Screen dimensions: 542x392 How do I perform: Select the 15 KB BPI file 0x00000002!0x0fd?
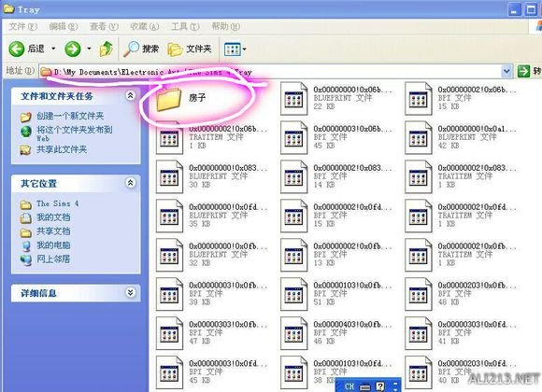293,216
